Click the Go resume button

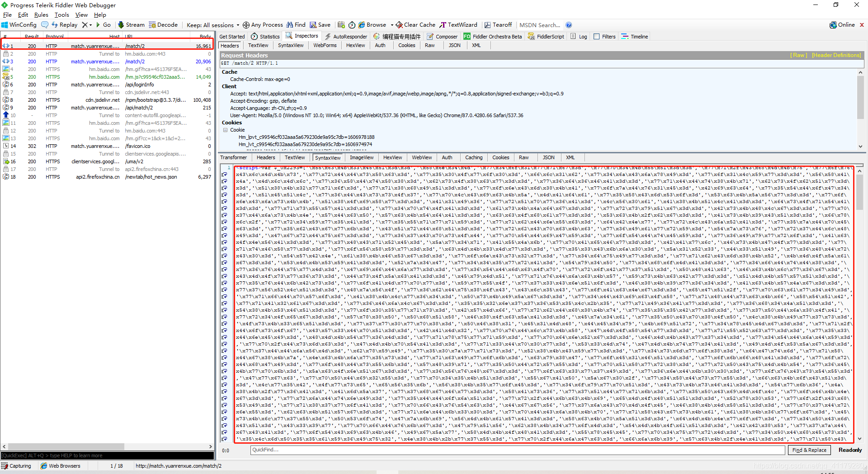(x=103, y=25)
